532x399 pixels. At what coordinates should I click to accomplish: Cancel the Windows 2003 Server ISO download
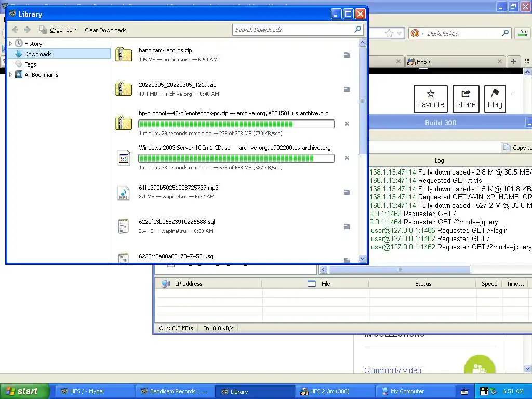(347, 158)
